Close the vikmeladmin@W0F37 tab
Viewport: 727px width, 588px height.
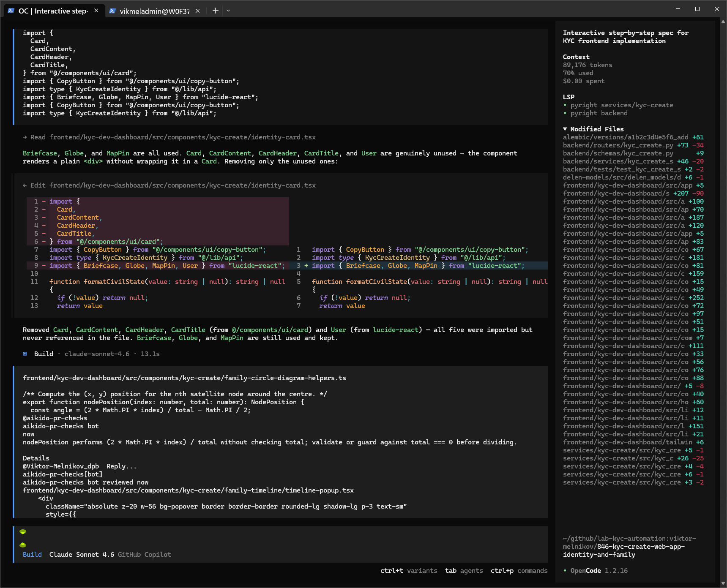click(197, 11)
